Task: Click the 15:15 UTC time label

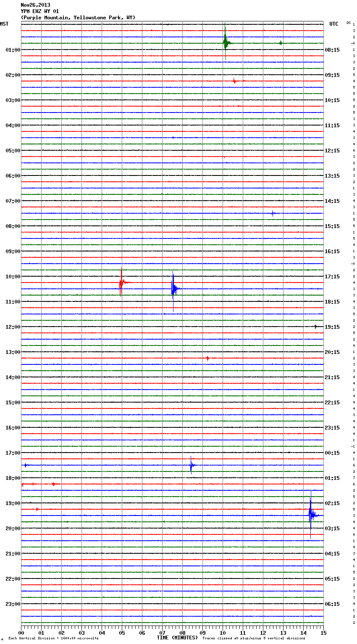Action: (x=332, y=226)
